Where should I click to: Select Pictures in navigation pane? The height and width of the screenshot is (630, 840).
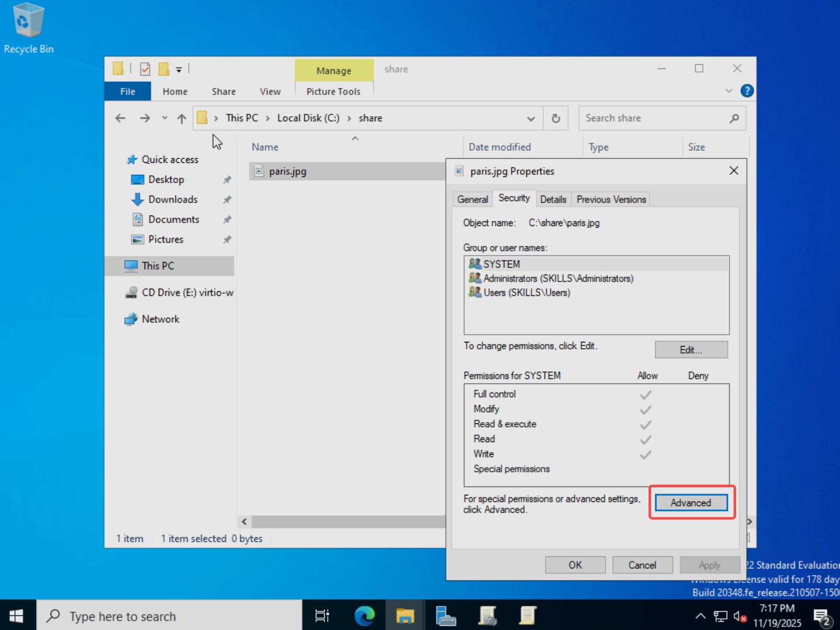tap(165, 239)
